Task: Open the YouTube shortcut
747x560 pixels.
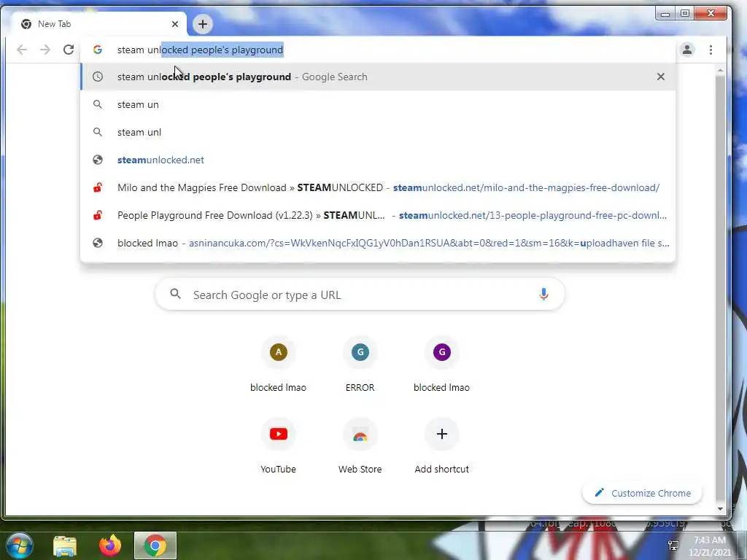Action: (278, 446)
